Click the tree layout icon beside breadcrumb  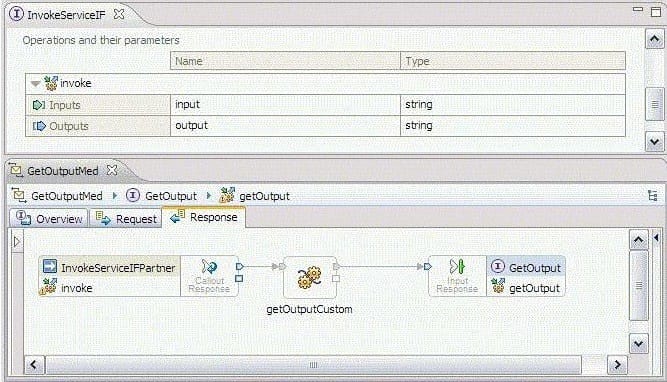tap(652, 195)
